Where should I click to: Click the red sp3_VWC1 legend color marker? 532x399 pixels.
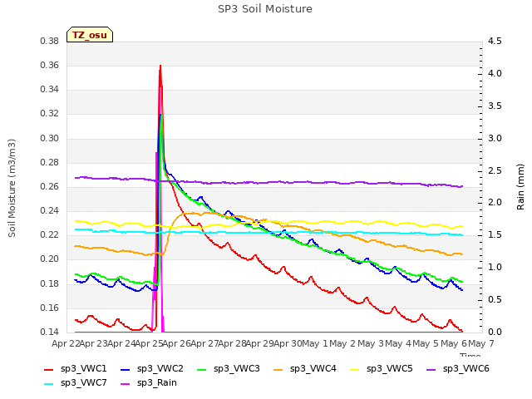(x=49, y=370)
